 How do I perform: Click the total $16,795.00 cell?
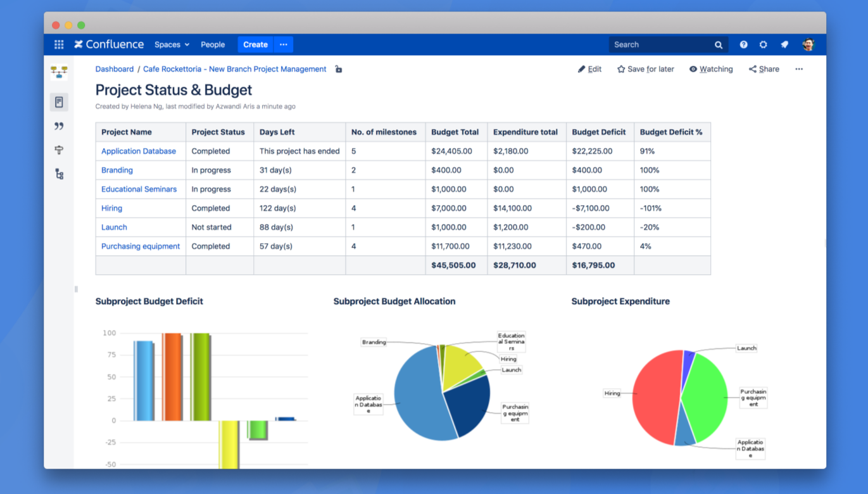[x=600, y=265]
